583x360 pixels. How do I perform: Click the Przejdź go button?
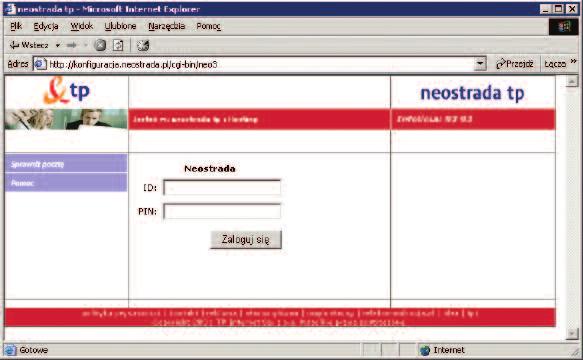515,64
